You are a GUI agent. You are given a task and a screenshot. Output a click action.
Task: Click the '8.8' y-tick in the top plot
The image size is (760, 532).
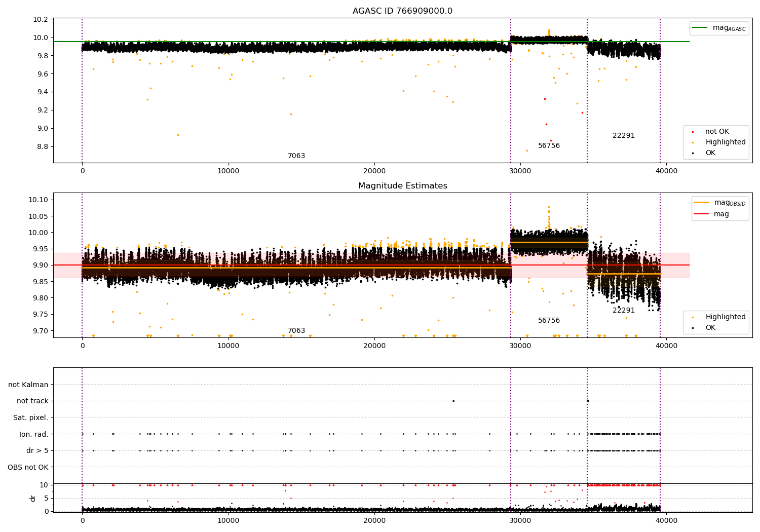[42, 147]
